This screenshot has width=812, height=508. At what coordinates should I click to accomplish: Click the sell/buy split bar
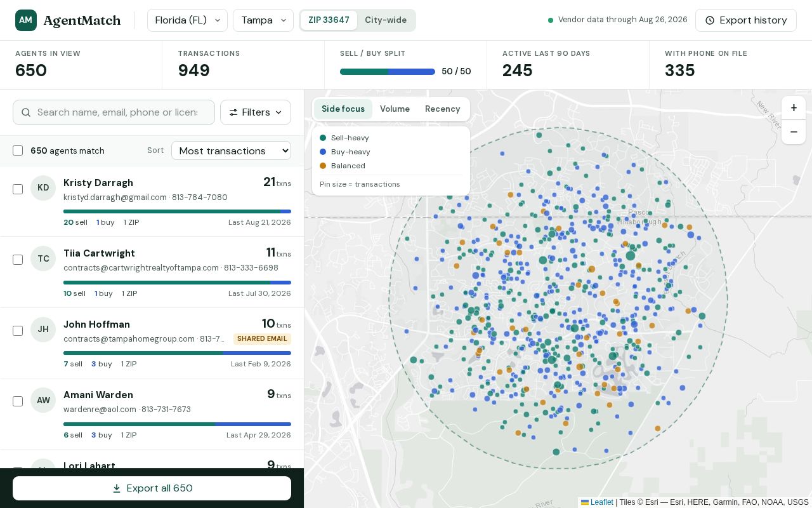point(388,72)
